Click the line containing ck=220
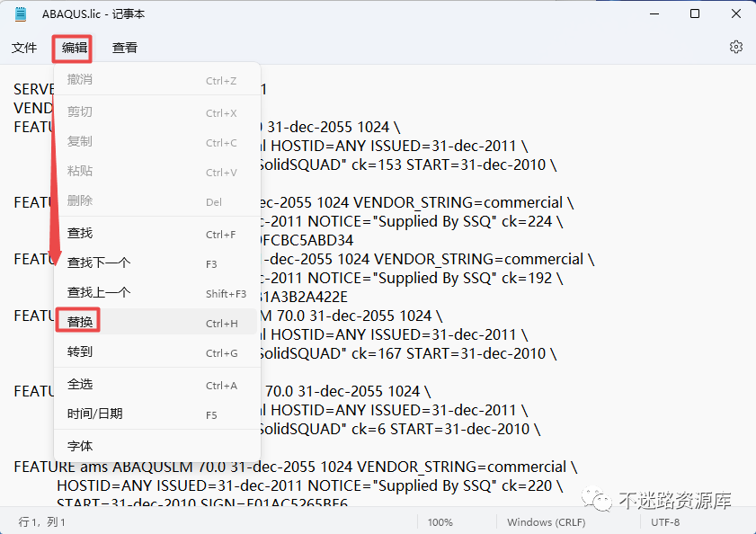The width and height of the screenshot is (756, 534). click(x=309, y=485)
